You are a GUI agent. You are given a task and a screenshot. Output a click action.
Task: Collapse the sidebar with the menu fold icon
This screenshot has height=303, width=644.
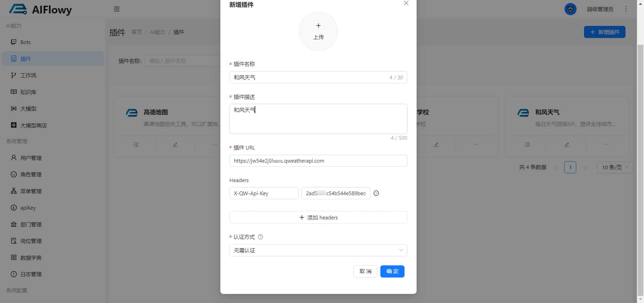click(x=117, y=9)
